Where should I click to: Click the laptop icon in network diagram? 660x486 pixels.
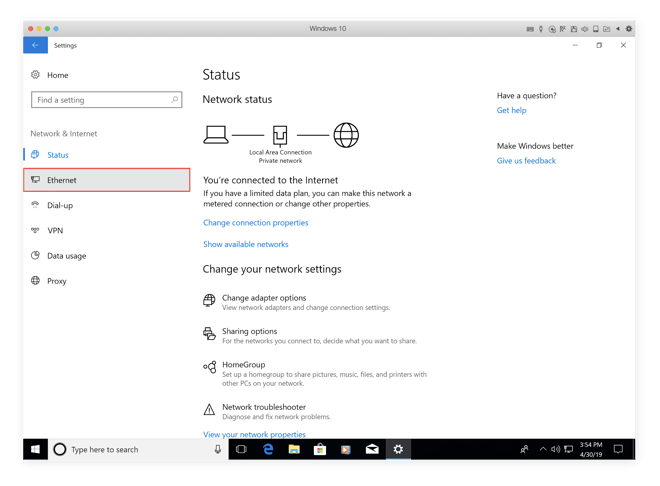tap(216, 135)
